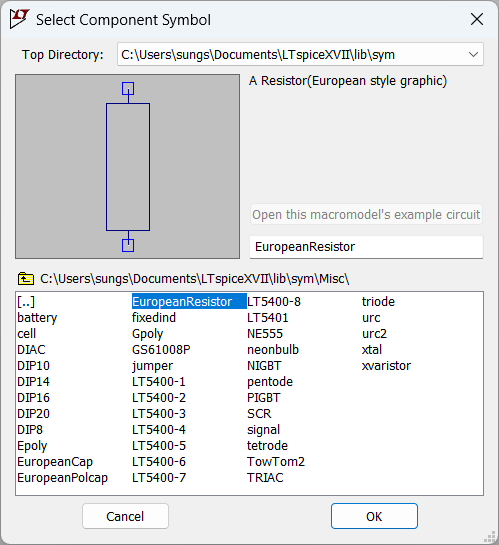The height and width of the screenshot is (545, 499).
Task: Select GS61008P in the list
Action: [161, 350]
